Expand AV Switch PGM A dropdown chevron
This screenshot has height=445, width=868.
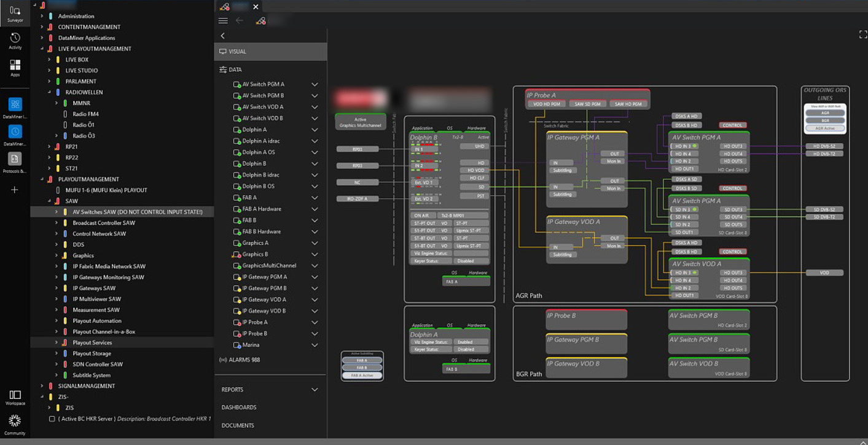tap(315, 85)
